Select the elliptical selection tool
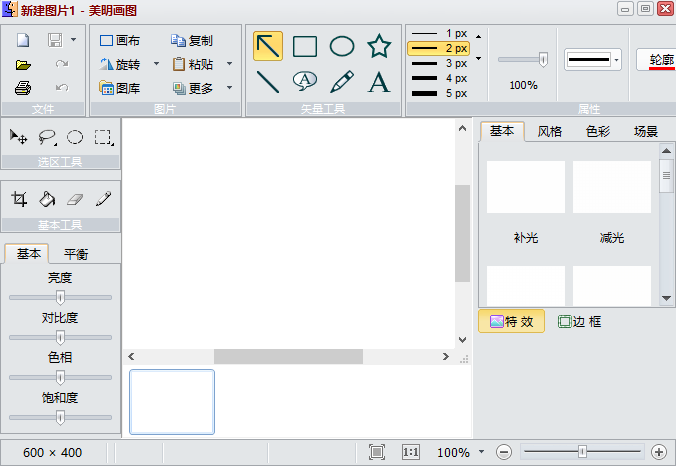The height and width of the screenshot is (466, 676). 75,137
